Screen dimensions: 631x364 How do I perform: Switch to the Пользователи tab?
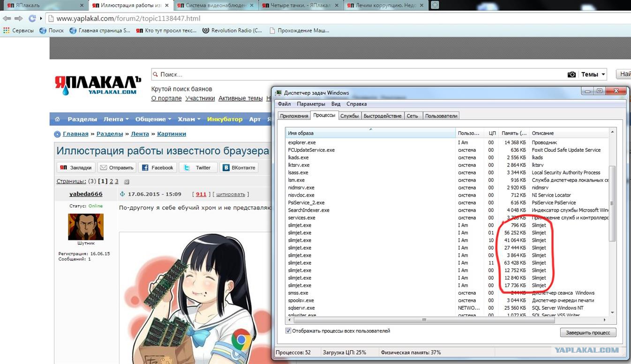(441, 116)
